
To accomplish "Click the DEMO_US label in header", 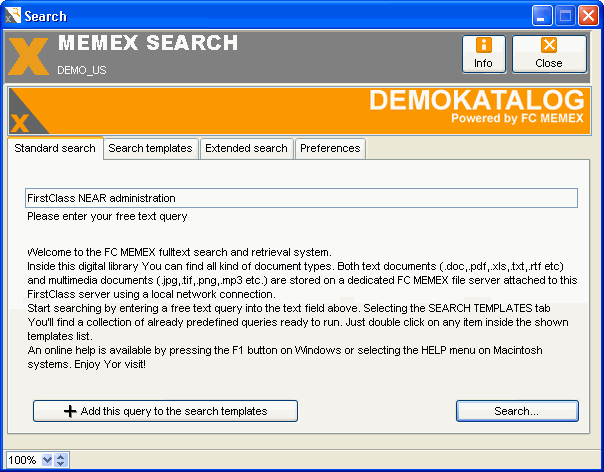I will click(82, 71).
